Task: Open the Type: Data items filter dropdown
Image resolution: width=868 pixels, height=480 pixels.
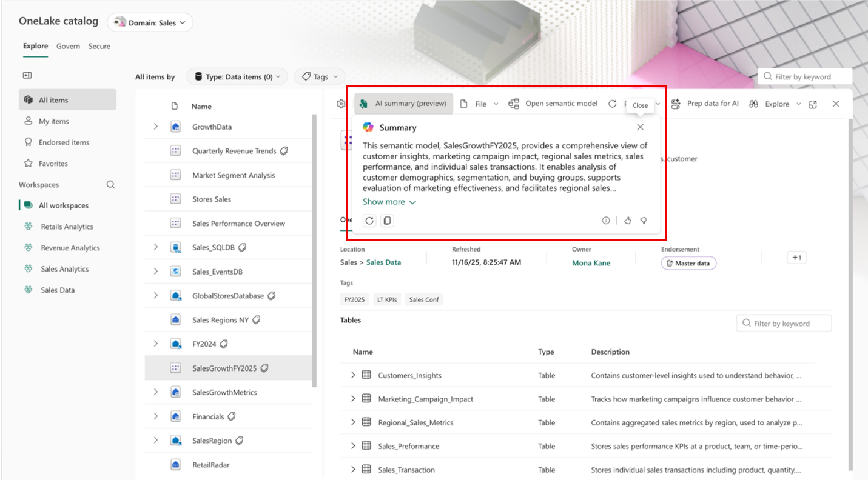Action: pyautogui.click(x=237, y=76)
